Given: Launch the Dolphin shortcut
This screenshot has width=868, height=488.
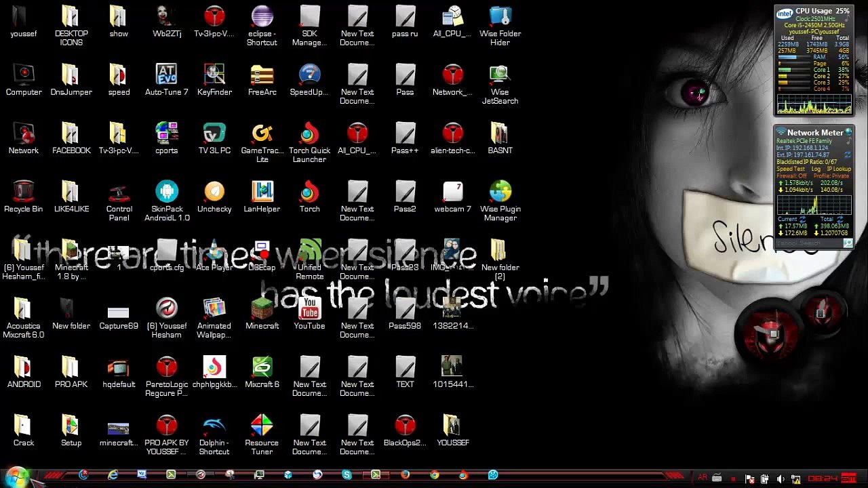Looking at the screenshot, I should coord(214,426).
